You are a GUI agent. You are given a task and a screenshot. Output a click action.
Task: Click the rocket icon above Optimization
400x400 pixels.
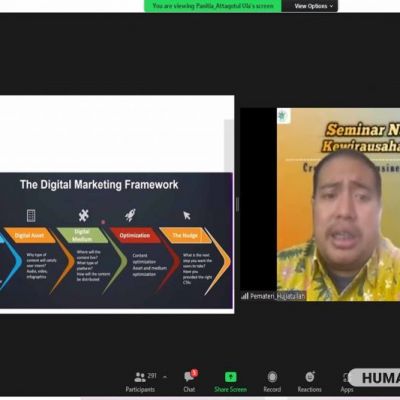130,215
